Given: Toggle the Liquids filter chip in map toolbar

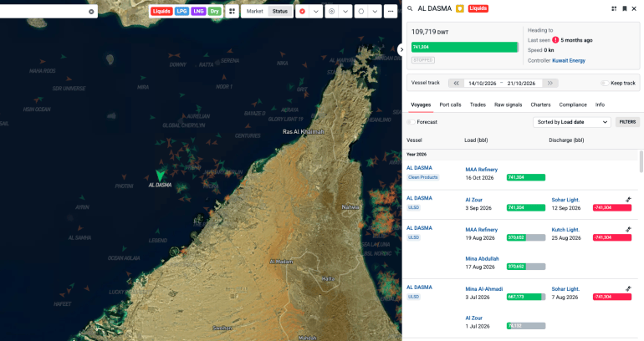Looking at the screenshot, I should click(x=161, y=12).
